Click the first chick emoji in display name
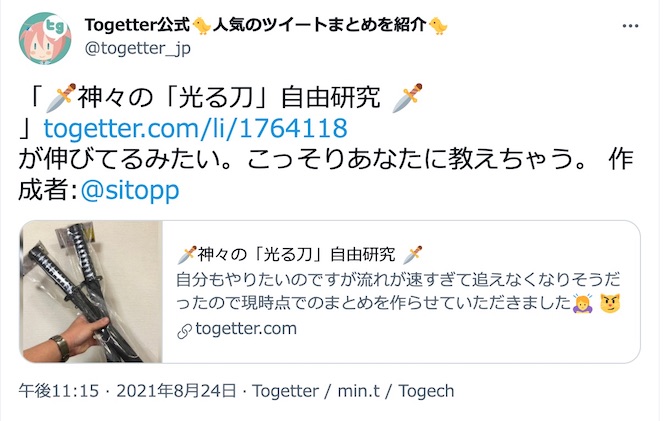 (202, 26)
